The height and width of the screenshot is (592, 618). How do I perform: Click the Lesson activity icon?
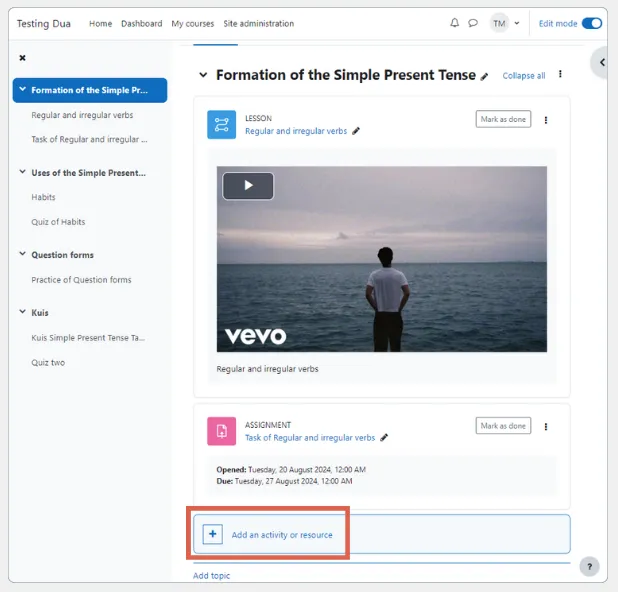[222, 125]
